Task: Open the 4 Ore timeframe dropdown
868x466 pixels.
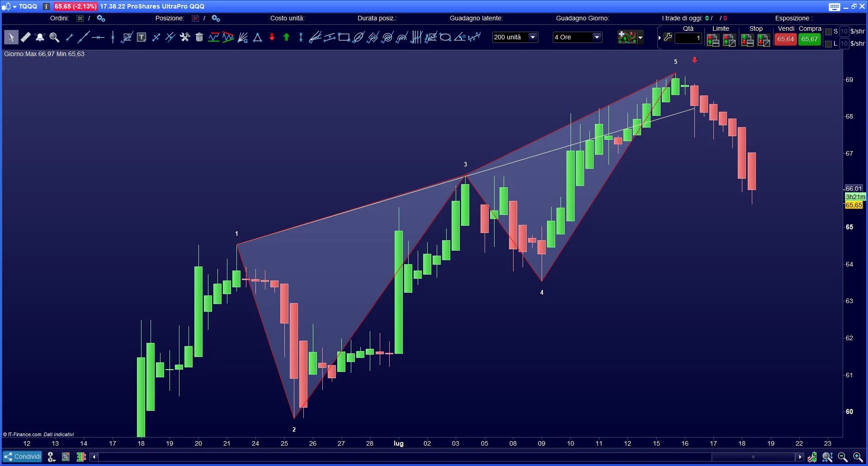Action: pos(597,37)
